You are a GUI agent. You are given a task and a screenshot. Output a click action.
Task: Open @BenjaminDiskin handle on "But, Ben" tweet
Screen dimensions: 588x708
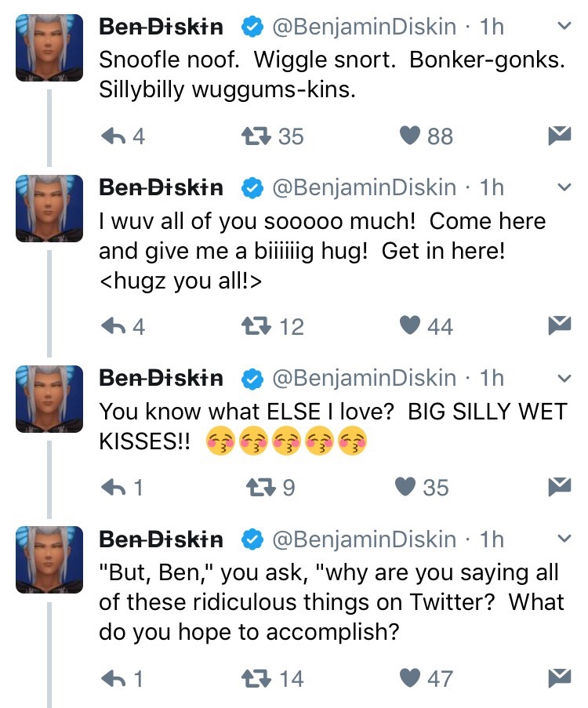[x=363, y=540]
